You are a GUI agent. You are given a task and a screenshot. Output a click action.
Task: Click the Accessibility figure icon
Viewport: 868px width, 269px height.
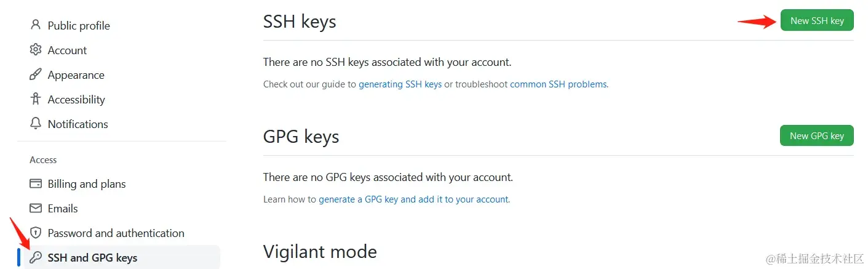[36, 99]
